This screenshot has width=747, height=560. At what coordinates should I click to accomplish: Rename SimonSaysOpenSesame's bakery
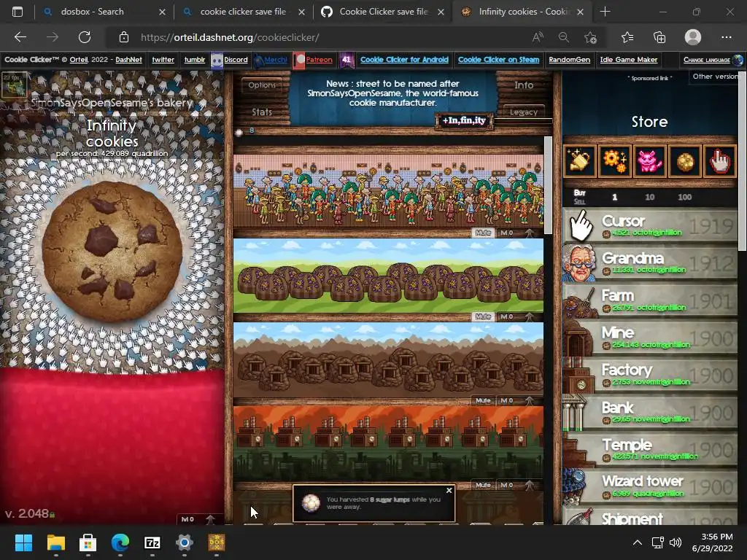(112, 103)
